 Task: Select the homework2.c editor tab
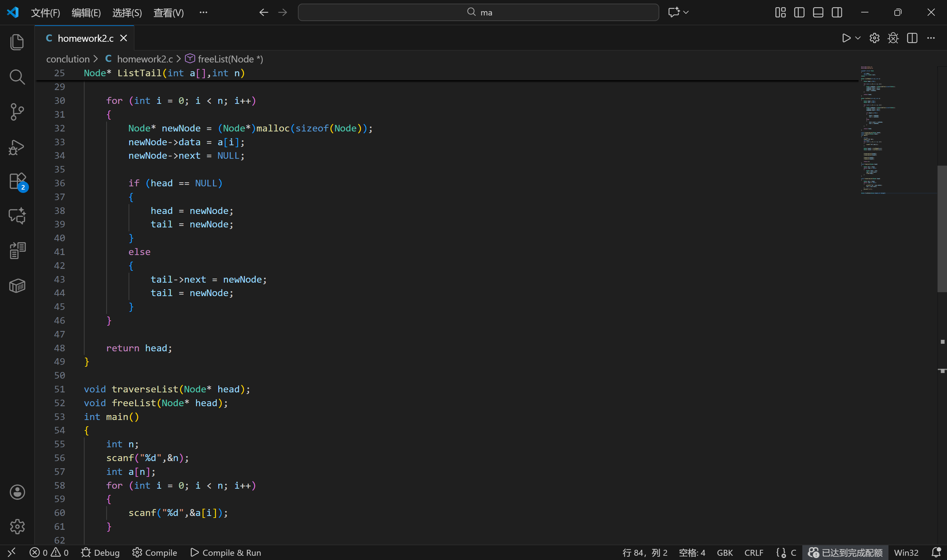85,38
